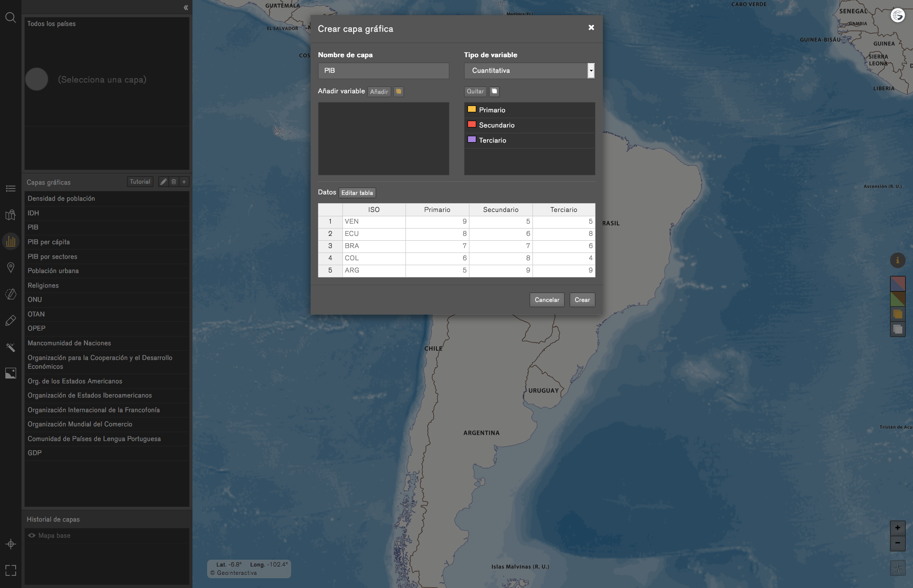Click the map info 'i' circle icon
Viewport: 913px width, 588px height.
(897, 260)
